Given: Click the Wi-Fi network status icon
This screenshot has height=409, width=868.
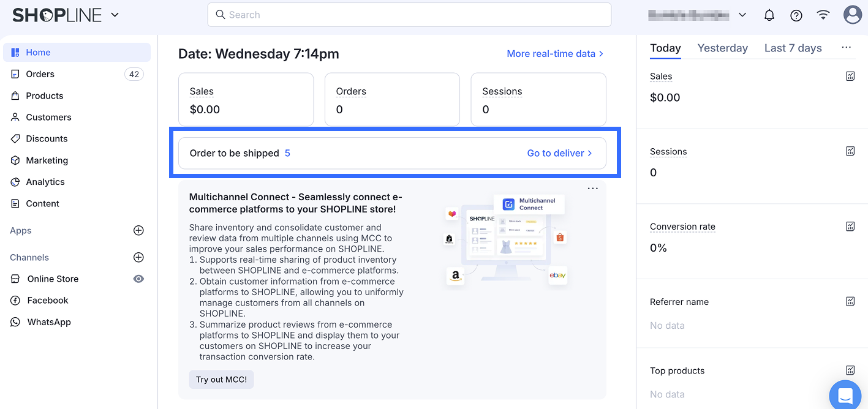Looking at the screenshot, I should click(x=823, y=15).
